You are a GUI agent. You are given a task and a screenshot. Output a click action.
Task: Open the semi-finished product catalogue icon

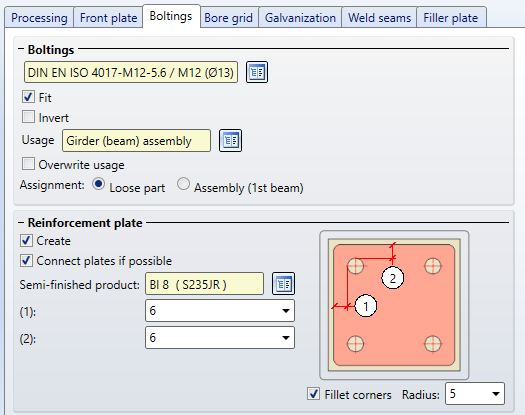[x=284, y=284]
